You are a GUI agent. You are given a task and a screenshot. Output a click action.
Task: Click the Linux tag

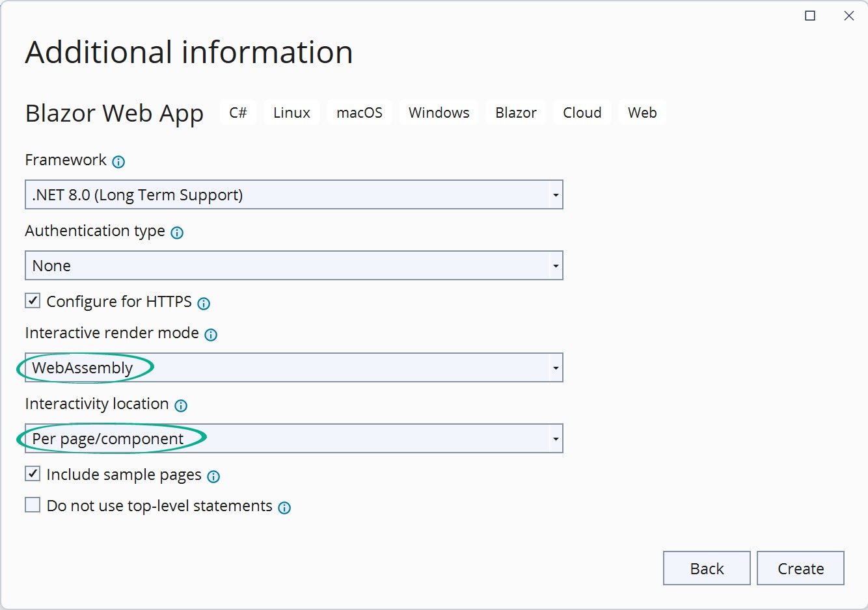292,113
